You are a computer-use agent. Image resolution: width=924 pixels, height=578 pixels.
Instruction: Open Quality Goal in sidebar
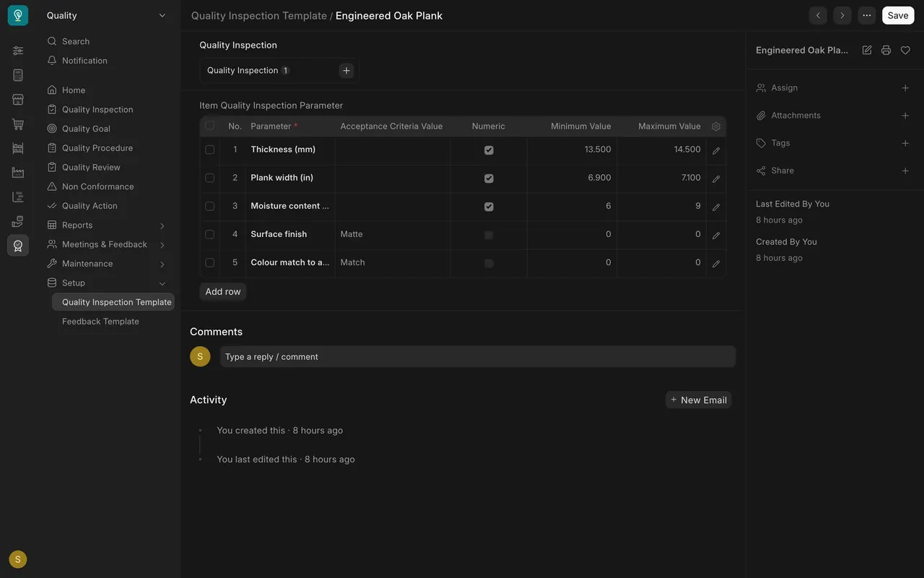pyautogui.click(x=86, y=129)
